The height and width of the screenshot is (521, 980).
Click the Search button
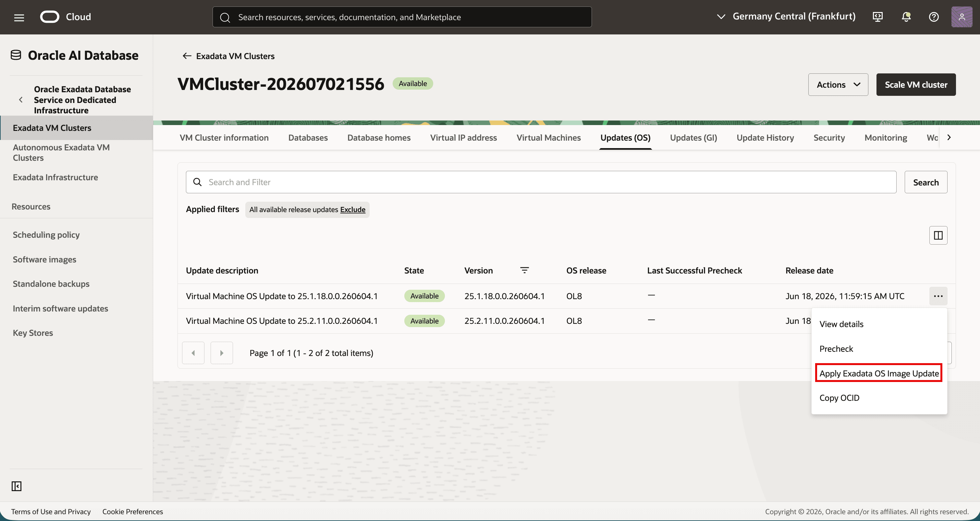point(925,182)
